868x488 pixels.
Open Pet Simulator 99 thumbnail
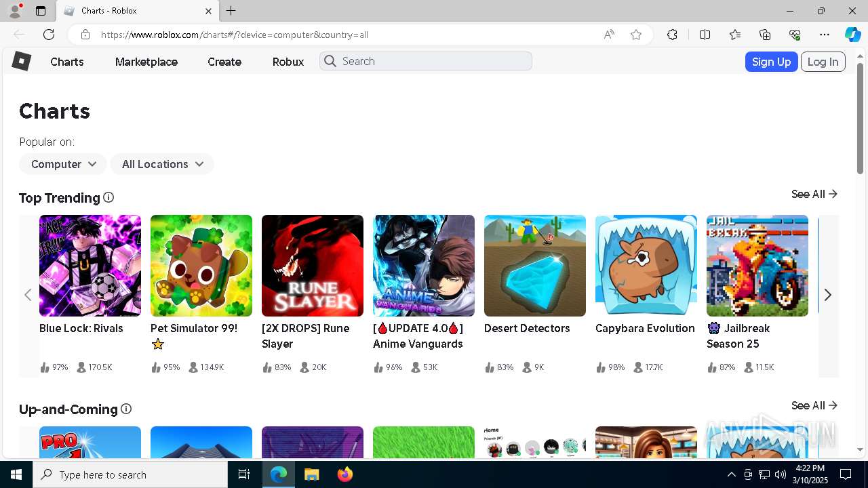[x=201, y=266]
